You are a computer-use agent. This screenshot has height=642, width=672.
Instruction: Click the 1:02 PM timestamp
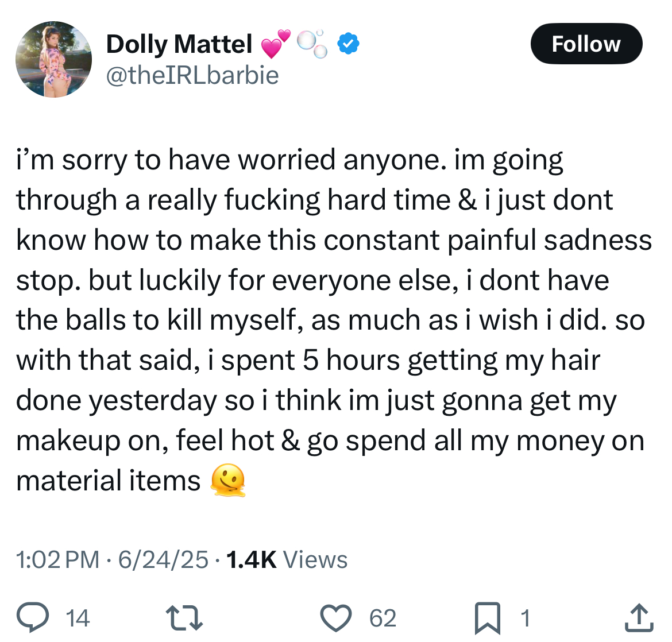pyautogui.click(x=58, y=559)
